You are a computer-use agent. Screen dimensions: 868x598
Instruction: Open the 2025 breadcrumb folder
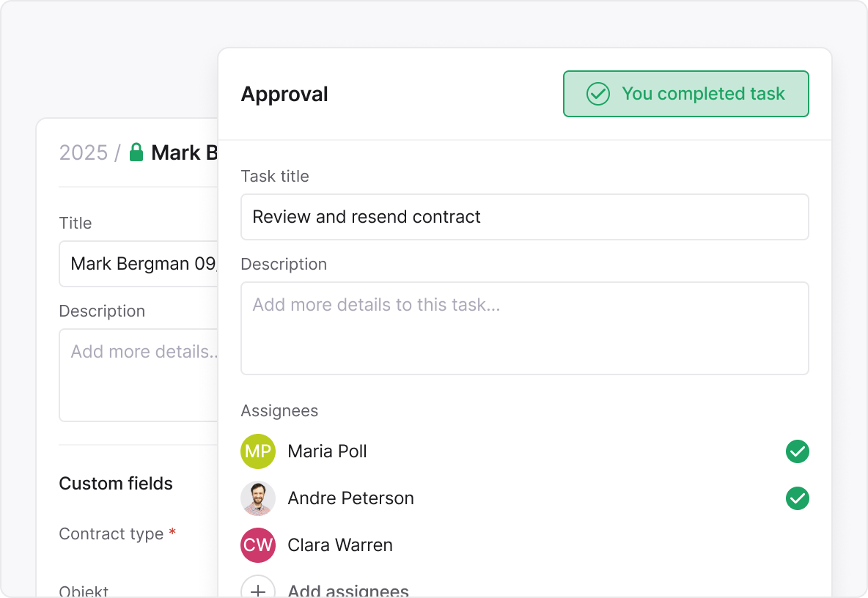83,152
